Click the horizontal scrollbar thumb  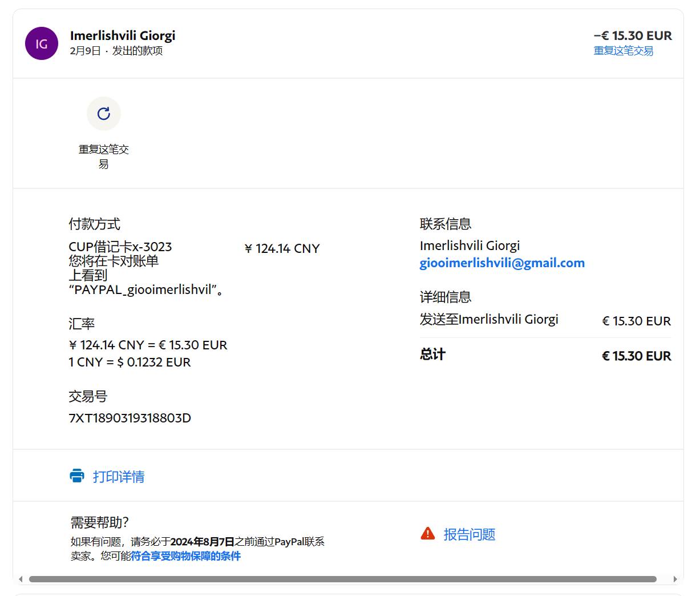(x=342, y=579)
